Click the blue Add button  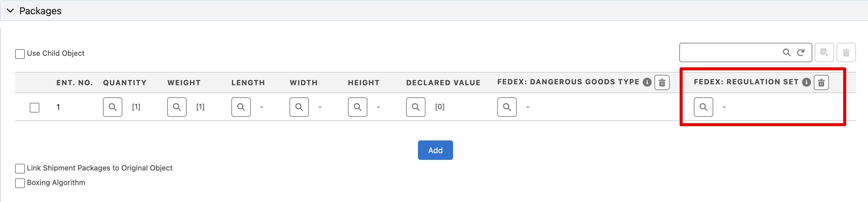(x=435, y=150)
